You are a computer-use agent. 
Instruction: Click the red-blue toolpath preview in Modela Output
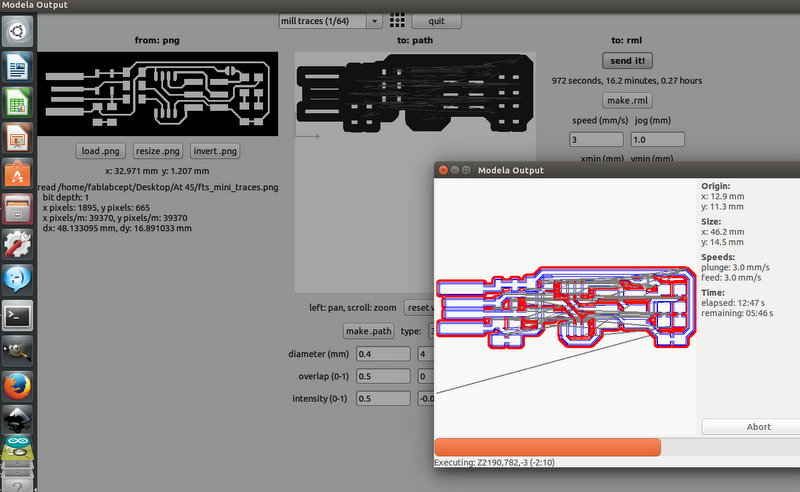[x=565, y=308]
